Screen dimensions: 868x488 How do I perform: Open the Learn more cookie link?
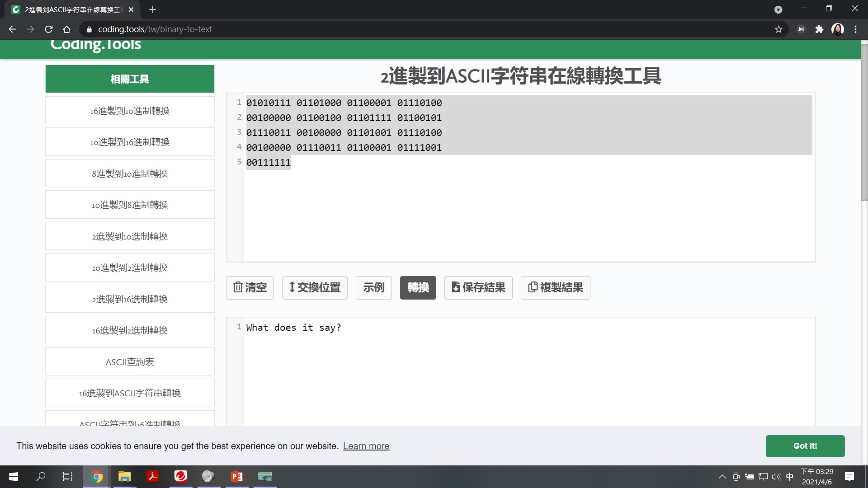coord(366,446)
